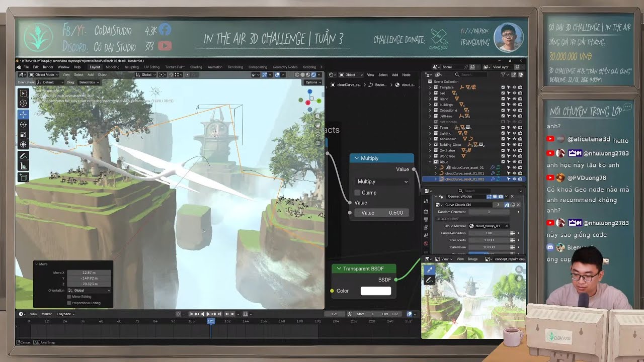Screen dimensions: 644x362
Task: Jump to the timeline start frame
Action: click(x=191, y=314)
